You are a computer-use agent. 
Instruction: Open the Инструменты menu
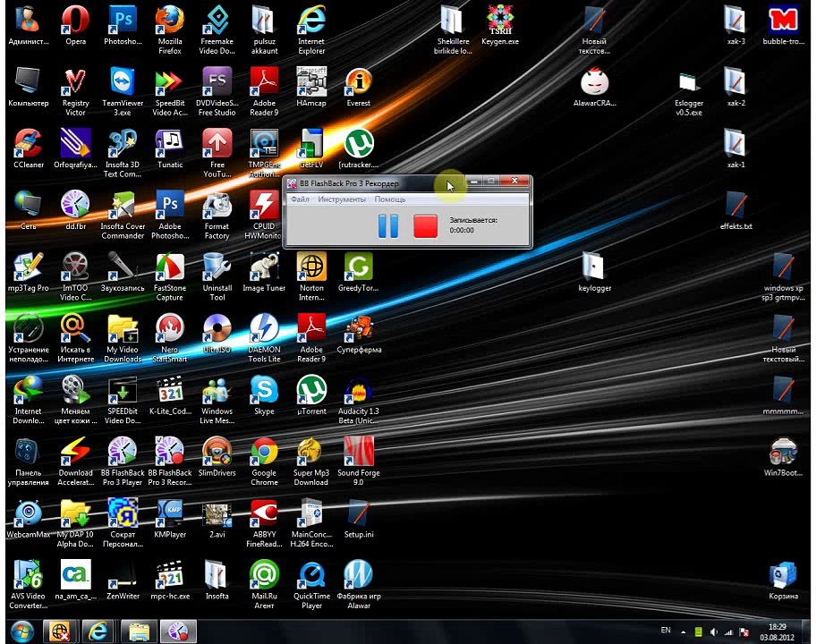[342, 199]
